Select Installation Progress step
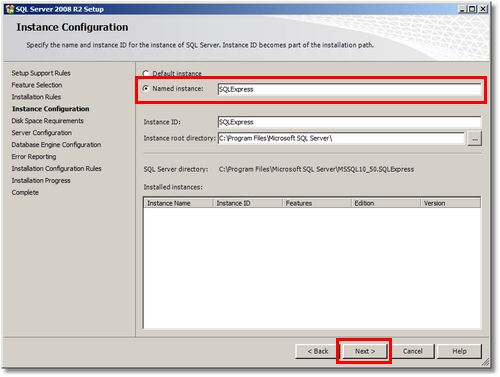The image size is (500, 377). tap(41, 181)
